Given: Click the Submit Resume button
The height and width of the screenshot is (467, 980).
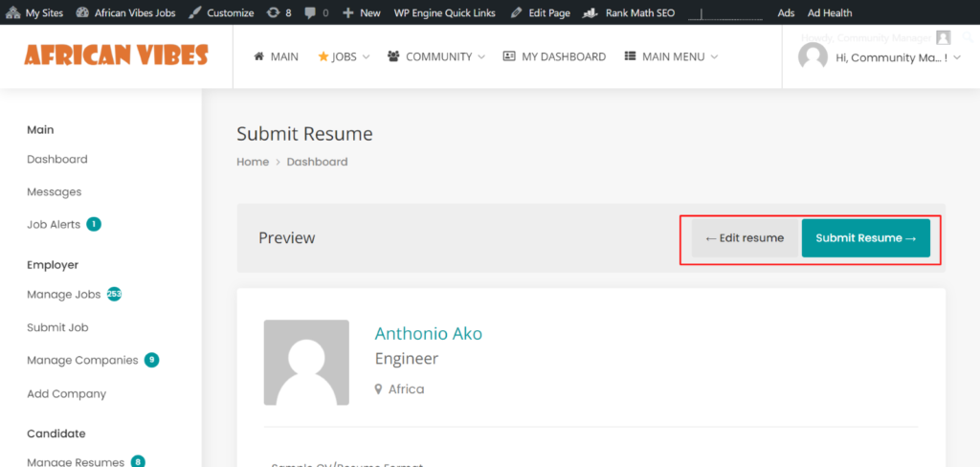Looking at the screenshot, I should 865,237.
